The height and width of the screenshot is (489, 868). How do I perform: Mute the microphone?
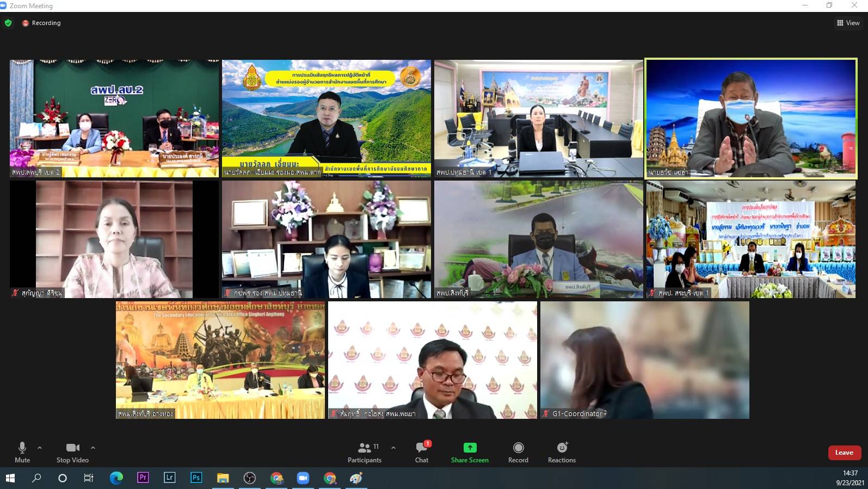(x=22, y=452)
